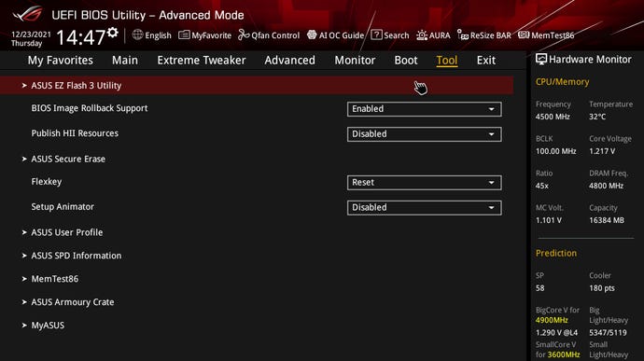Viewport: 644px width, 361px height.
Task: Open AURA lighting icon
Action: click(x=422, y=35)
